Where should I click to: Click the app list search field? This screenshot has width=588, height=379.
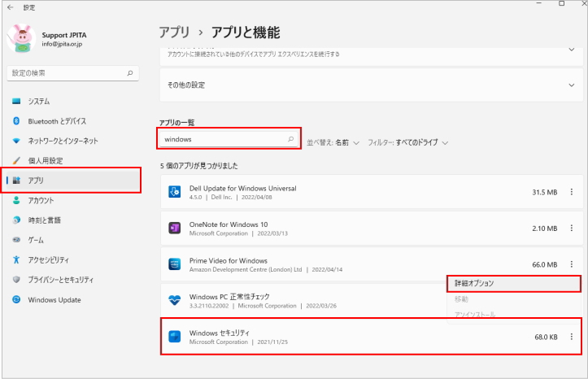tap(224, 139)
